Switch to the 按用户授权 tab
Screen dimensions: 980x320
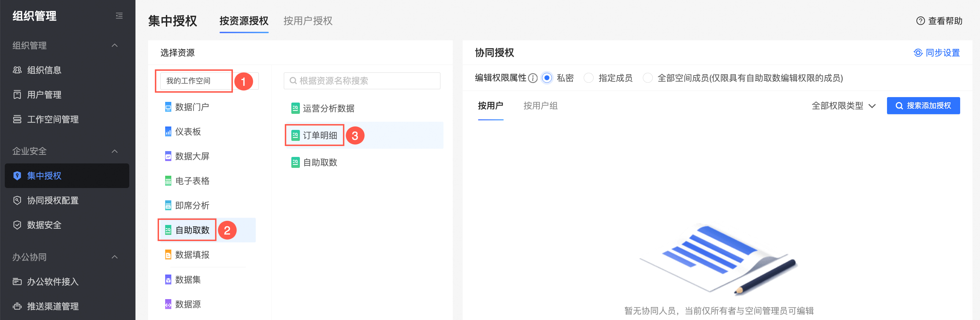pos(308,21)
